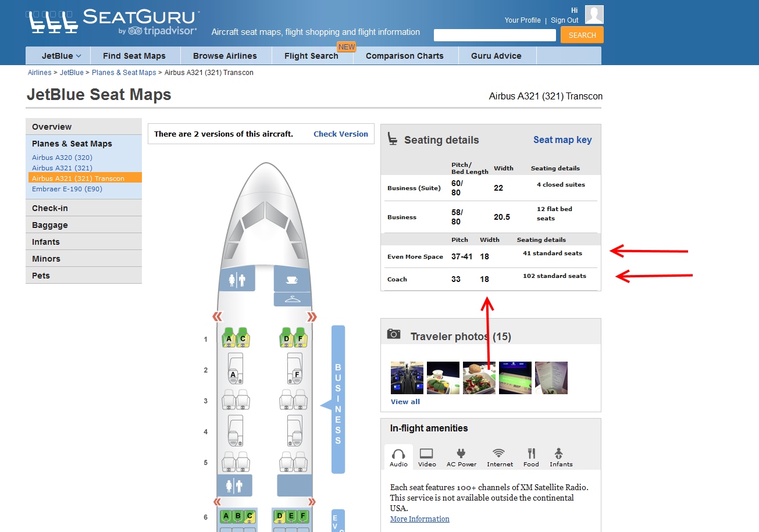759x532 pixels.
Task: Expand the JetBlue dropdown menu
Action: [x=60, y=56]
